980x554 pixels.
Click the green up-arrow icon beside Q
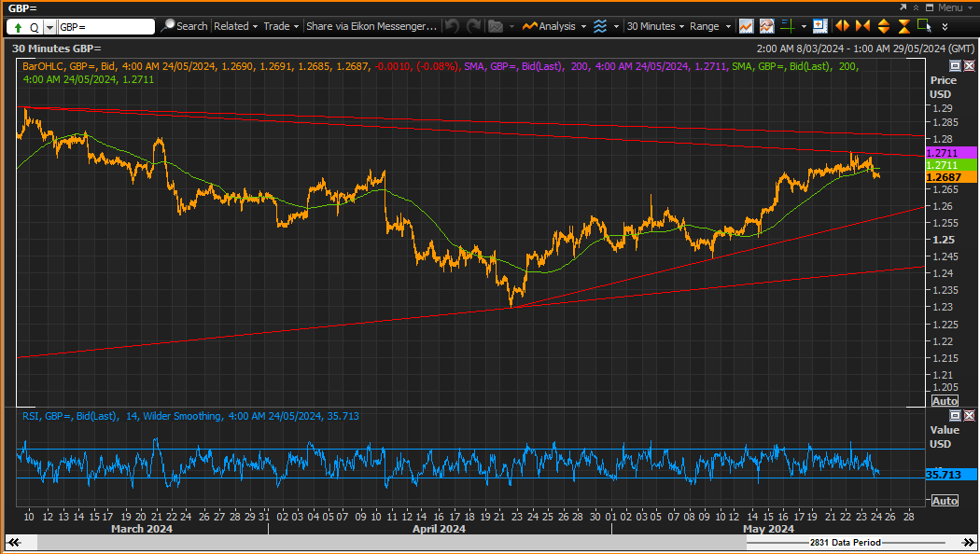(18, 27)
